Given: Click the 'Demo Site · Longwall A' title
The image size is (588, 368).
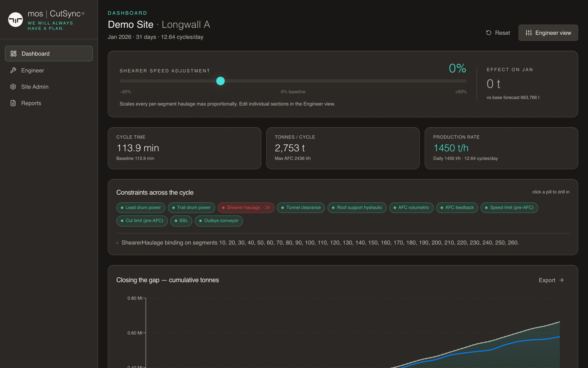Looking at the screenshot, I should [x=159, y=25].
